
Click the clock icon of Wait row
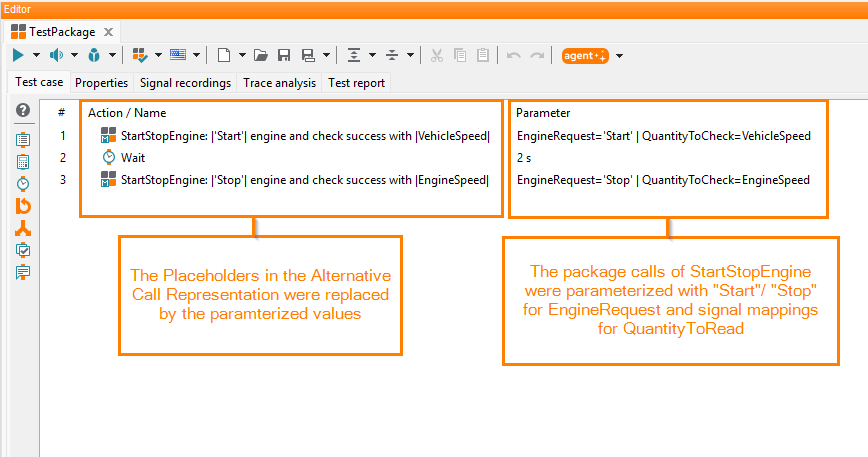point(109,157)
